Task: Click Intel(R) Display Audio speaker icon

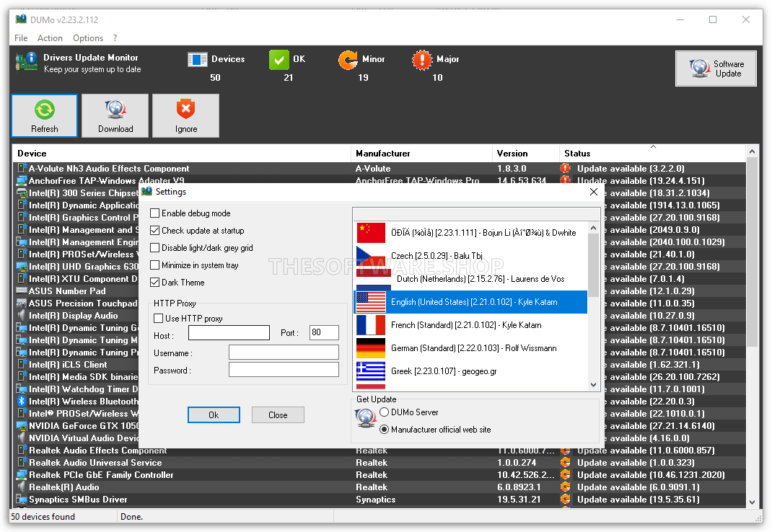Action: coord(22,315)
